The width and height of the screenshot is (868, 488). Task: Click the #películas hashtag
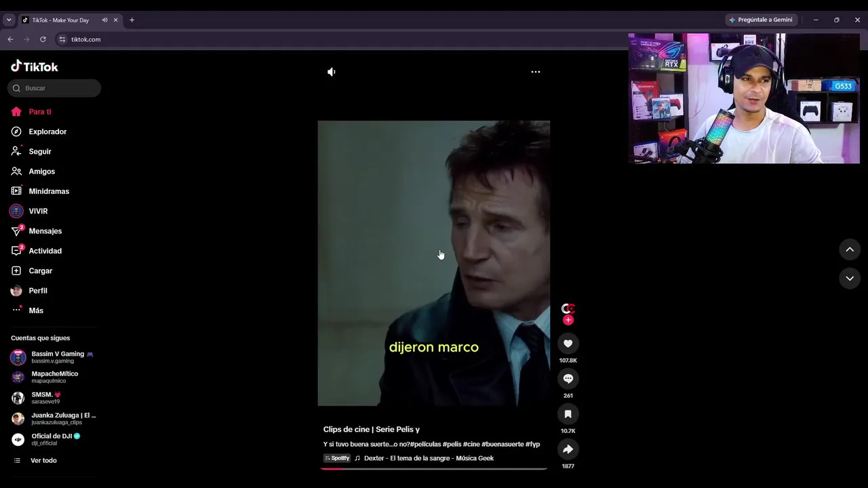[x=425, y=445]
